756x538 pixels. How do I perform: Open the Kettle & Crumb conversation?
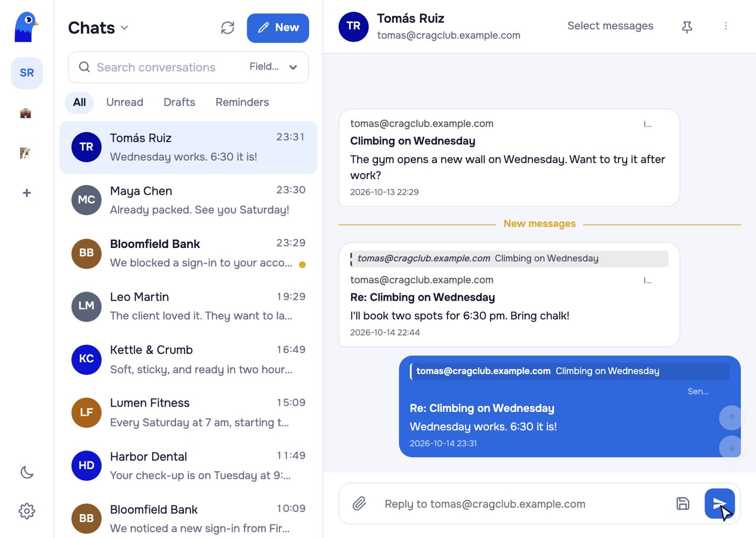click(188, 359)
